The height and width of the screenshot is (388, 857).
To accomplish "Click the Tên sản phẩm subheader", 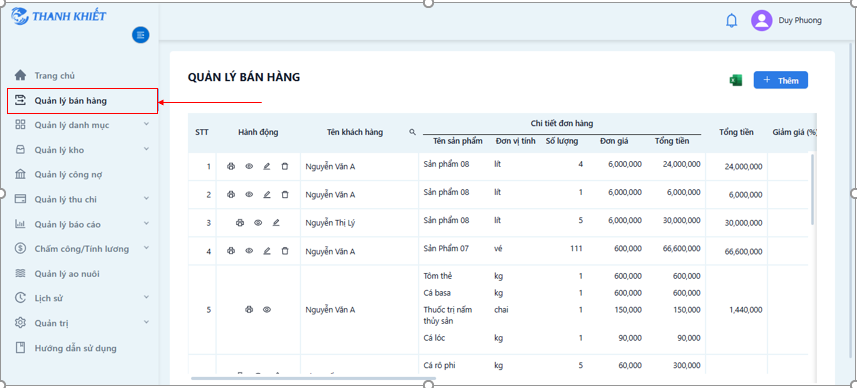I will click(458, 141).
